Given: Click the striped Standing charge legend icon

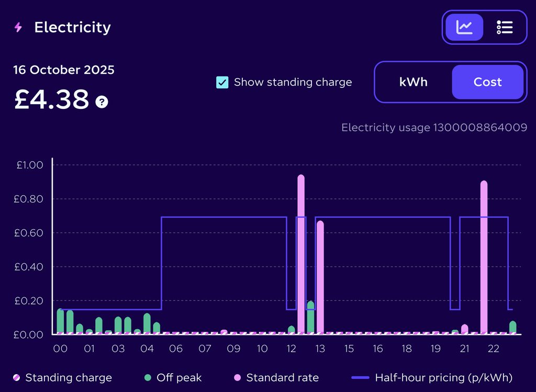Looking at the screenshot, I should click(x=17, y=378).
